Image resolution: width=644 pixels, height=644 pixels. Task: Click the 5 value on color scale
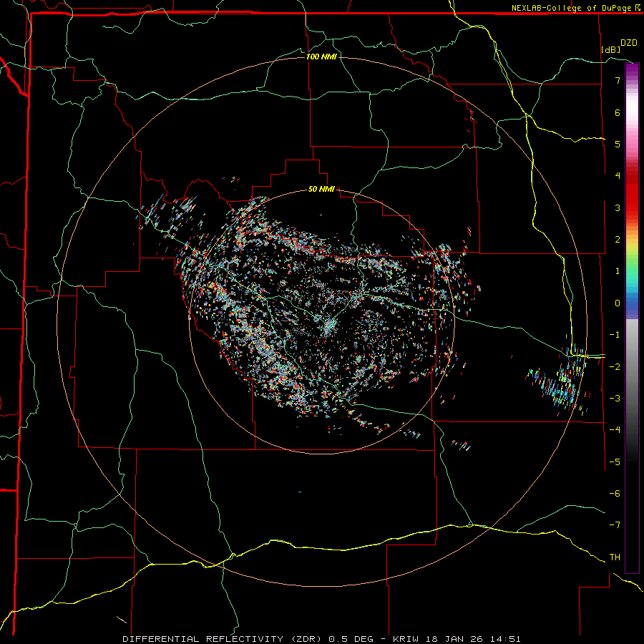pyautogui.click(x=618, y=144)
